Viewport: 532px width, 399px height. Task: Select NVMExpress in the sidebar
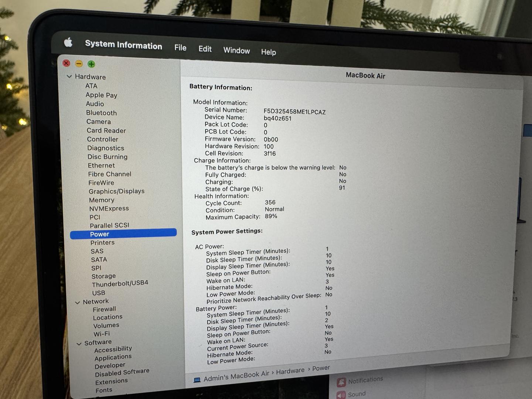(x=109, y=208)
